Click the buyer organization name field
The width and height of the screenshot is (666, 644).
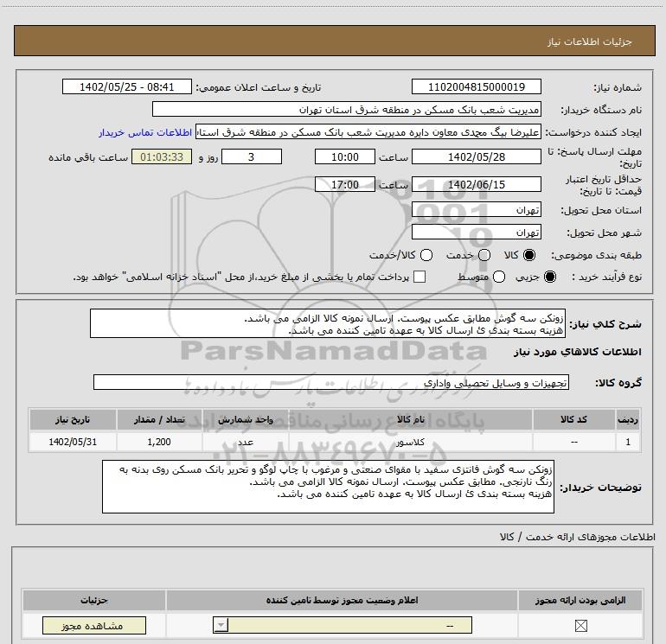point(347,109)
